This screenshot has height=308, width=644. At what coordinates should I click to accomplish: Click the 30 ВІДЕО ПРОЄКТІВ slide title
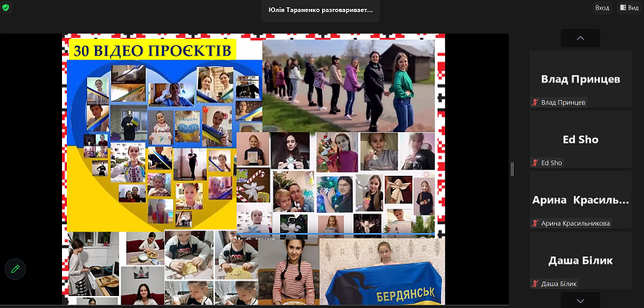coord(153,50)
